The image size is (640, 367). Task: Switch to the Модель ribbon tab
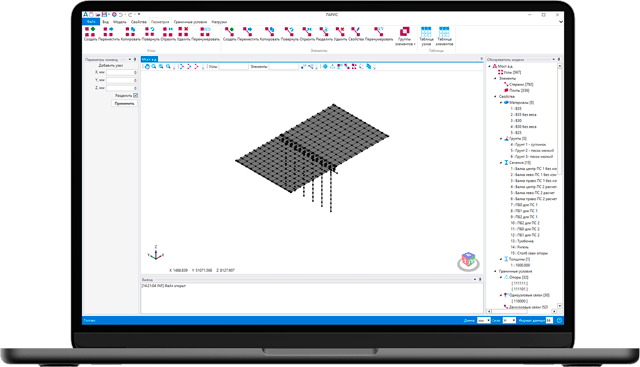120,22
